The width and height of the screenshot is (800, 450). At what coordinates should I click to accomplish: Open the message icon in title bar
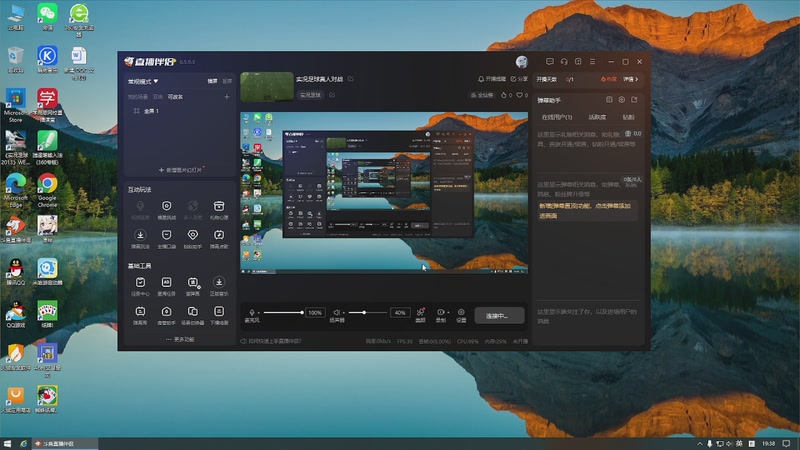coord(549,62)
